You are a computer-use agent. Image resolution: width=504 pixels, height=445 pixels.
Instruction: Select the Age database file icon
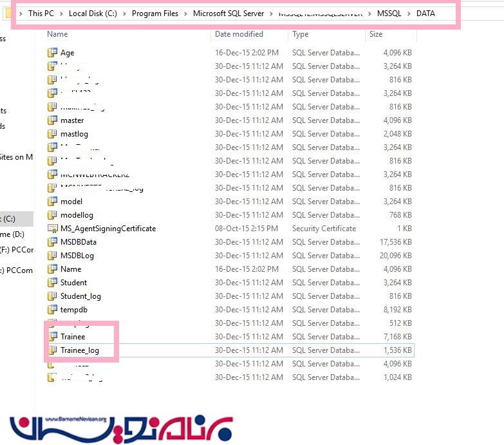coord(52,53)
